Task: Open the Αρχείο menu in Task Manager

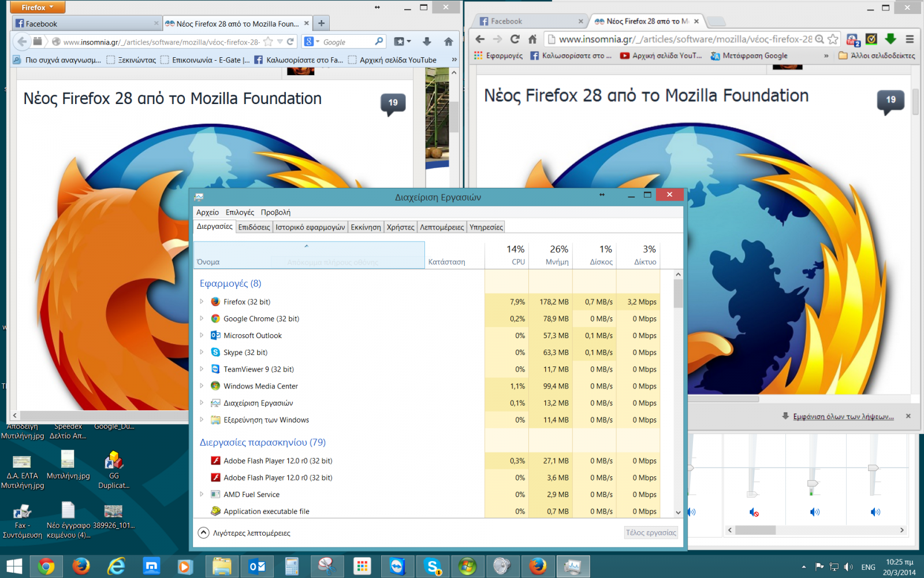Action: (x=207, y=212)
